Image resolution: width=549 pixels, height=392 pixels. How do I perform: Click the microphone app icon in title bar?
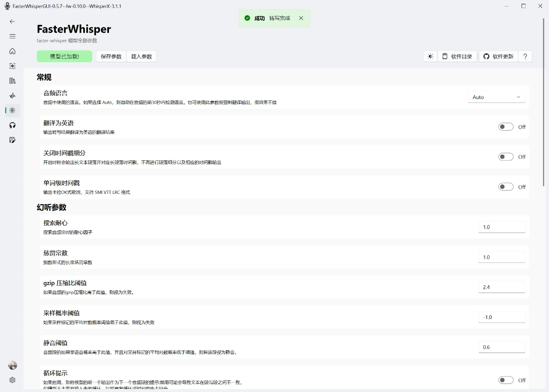(x=7, y=6)
